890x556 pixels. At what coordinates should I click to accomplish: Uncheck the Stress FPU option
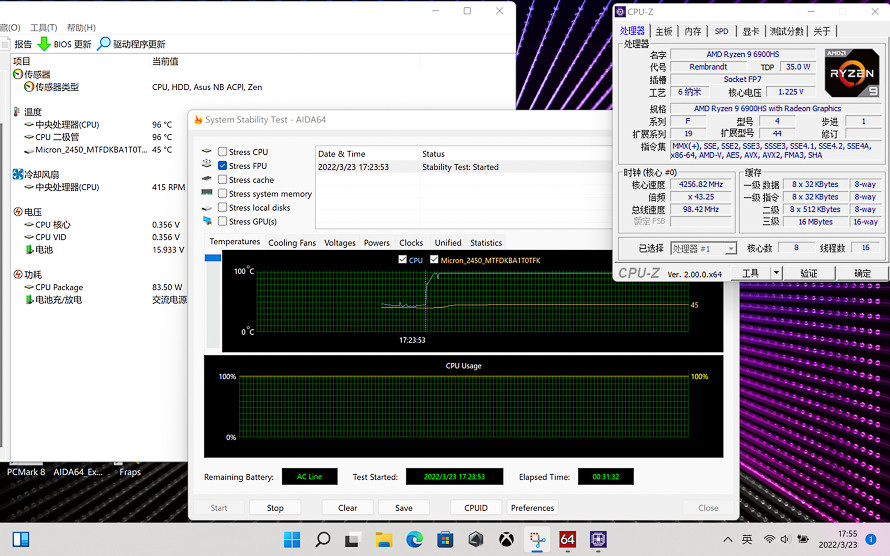222,166
